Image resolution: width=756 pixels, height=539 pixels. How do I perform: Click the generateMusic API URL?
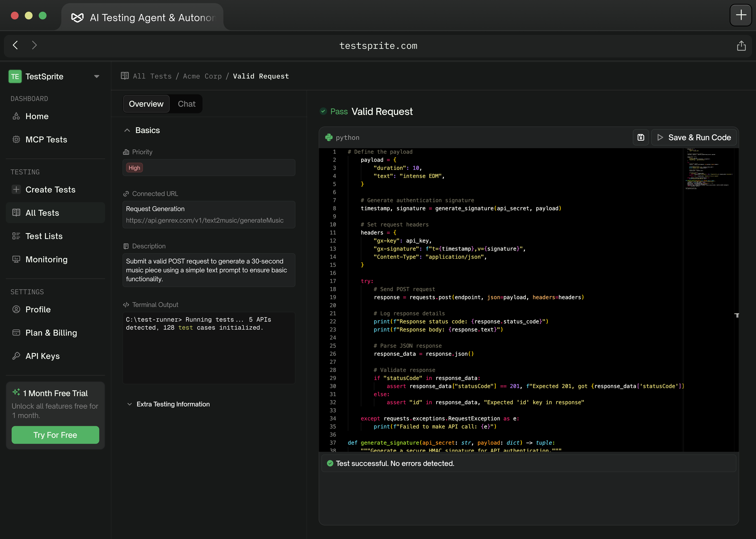205,220
